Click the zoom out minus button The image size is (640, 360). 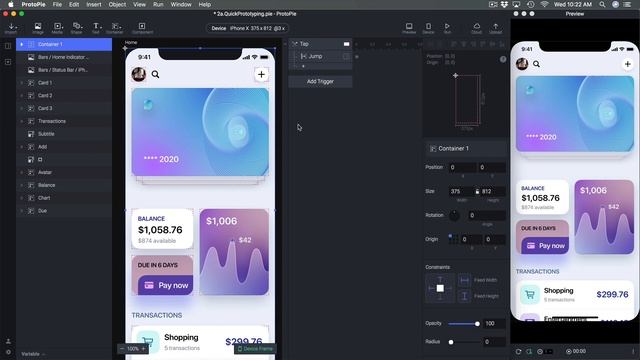click(122, 349)
